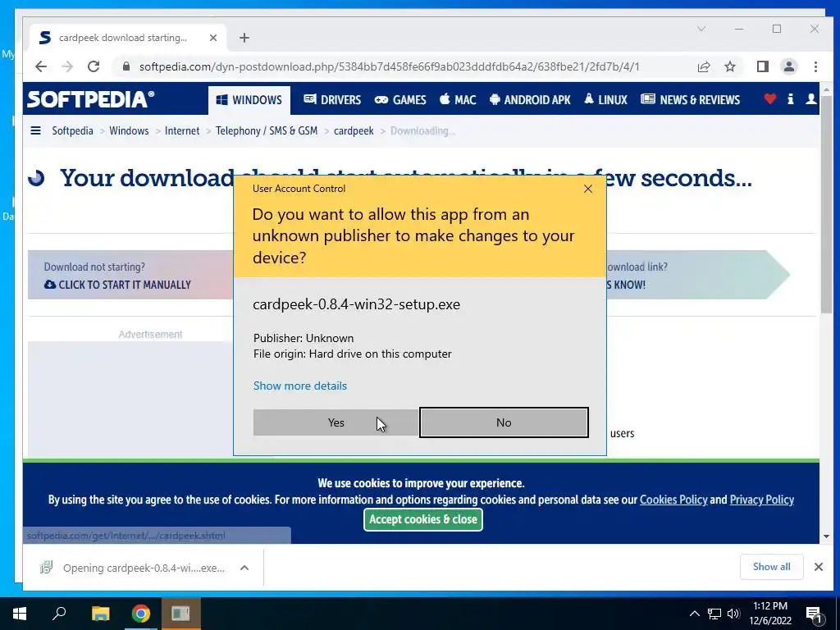Click Chrome icon in taskbar

click(141, 614)
